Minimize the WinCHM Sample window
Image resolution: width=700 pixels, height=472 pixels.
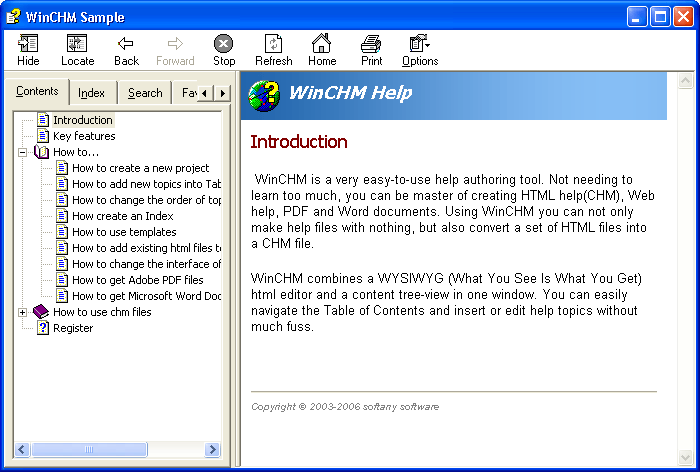tap(637, 17)
